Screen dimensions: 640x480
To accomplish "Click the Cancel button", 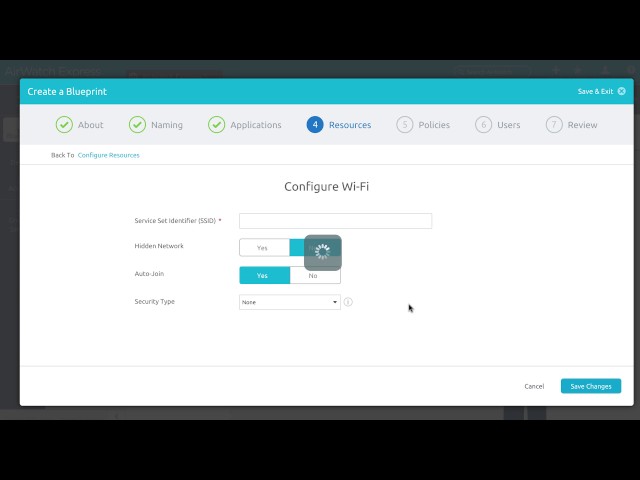I will tap(534, 386).
